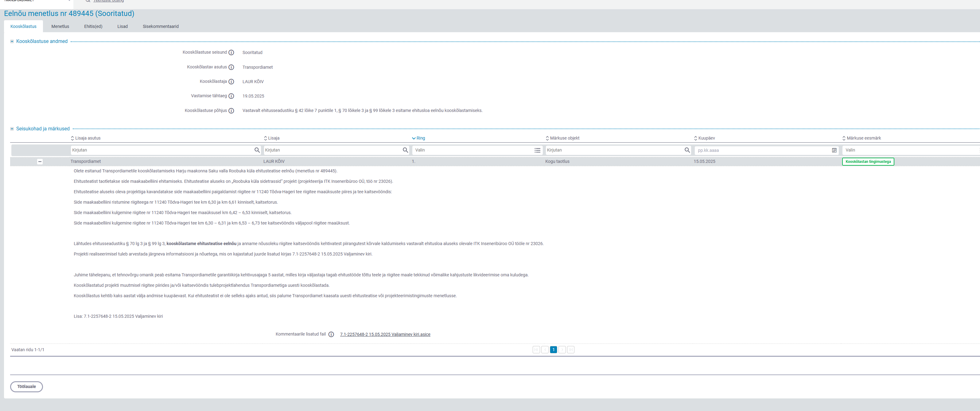This screenshot has width=980, height=411.
Task: Collapse the Kooskõlastuse andmed section
Action: click(12, 41)
